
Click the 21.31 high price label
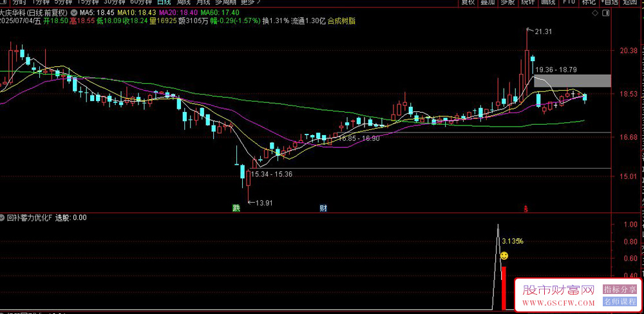(543, 32)
